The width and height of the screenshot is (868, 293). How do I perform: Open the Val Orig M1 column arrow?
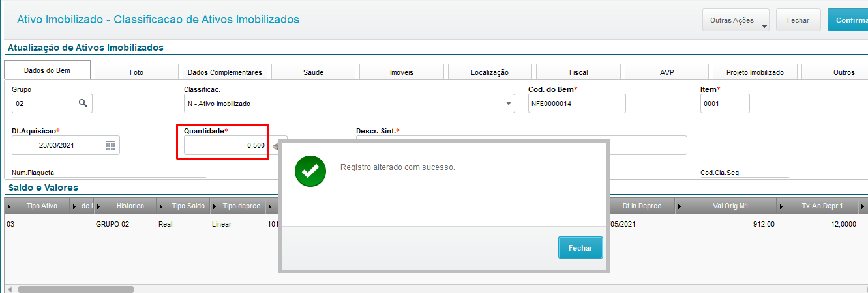679,206
